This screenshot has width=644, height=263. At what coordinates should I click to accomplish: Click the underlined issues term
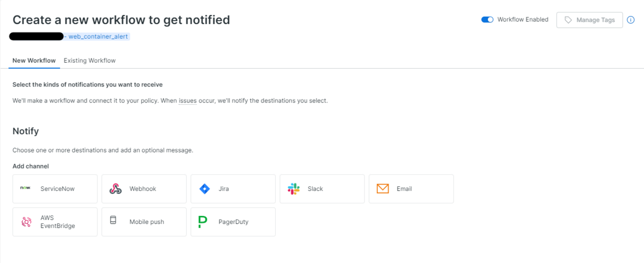187,100
